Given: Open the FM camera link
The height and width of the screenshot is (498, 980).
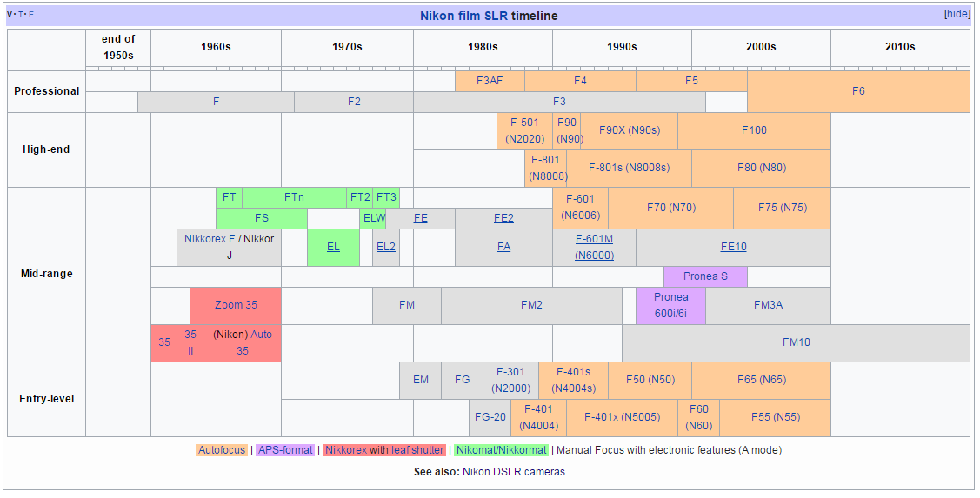Looking at the screenshot, I should [407, 305].
